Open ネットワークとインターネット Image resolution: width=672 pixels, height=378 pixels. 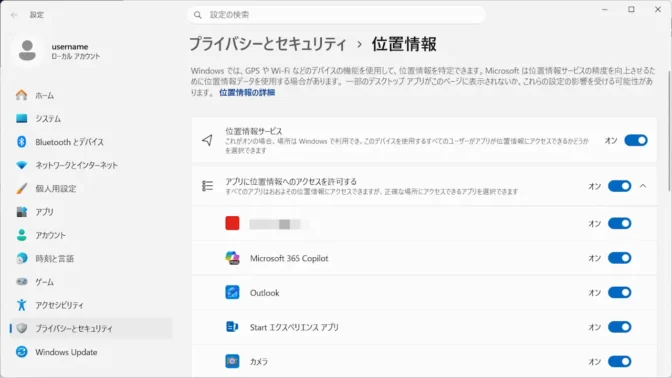(90, 165)
